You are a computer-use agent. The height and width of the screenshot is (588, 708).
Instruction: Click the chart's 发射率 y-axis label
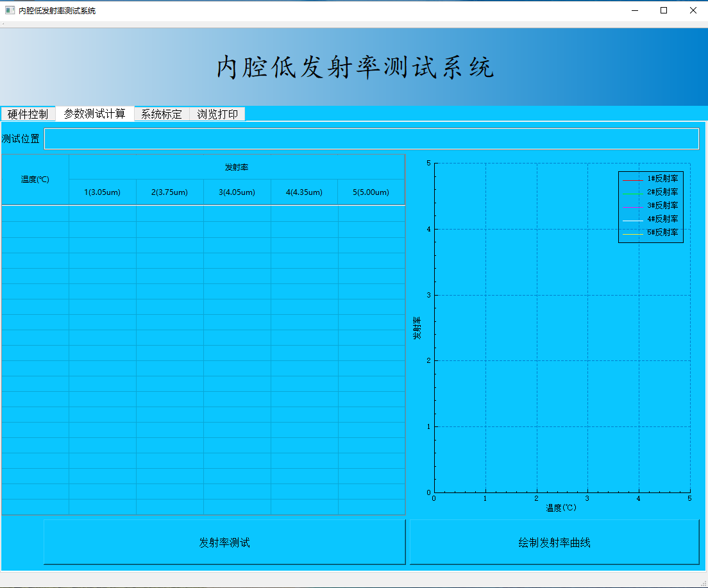pyautogui.click(x=417, y=328)
